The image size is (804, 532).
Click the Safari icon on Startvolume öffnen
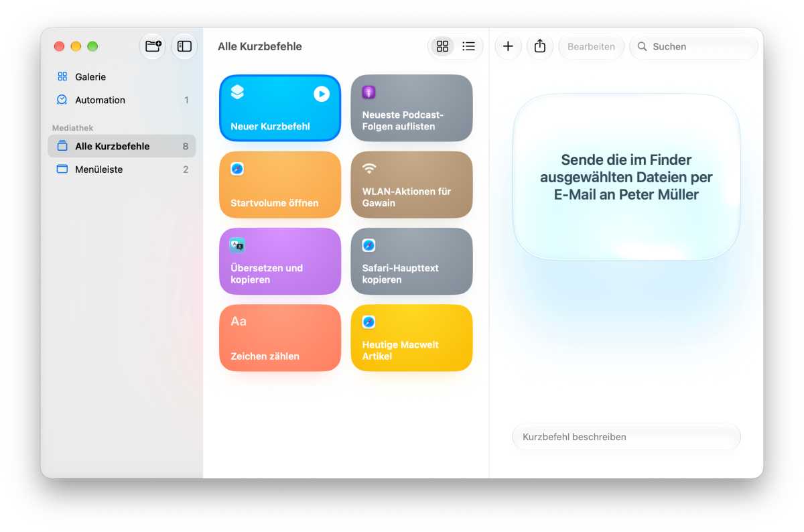pyautogui.click(x=237, y=169)
